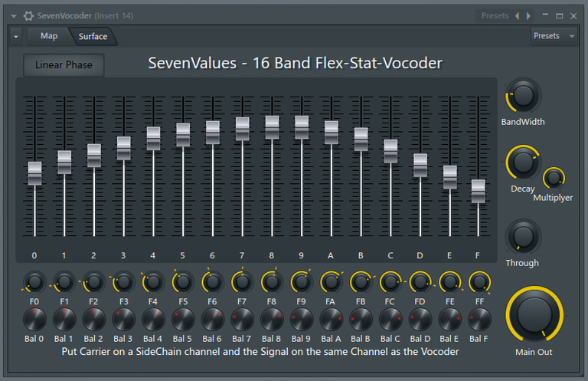
Task: Click the Through knob
Action: point(523,236)
